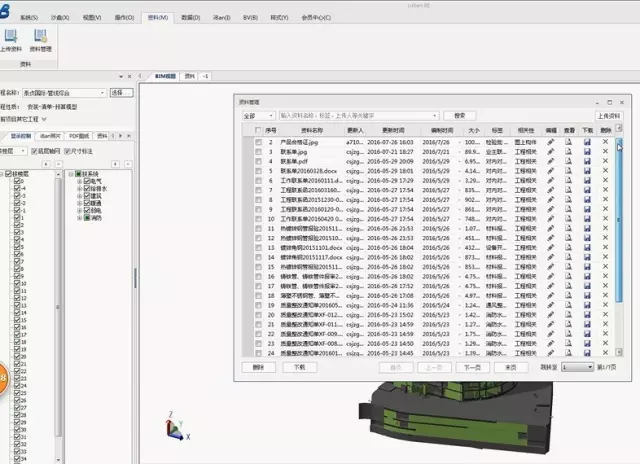
Task: Switch to the PDF图纸 panel tab
Action: coord(78,135)
